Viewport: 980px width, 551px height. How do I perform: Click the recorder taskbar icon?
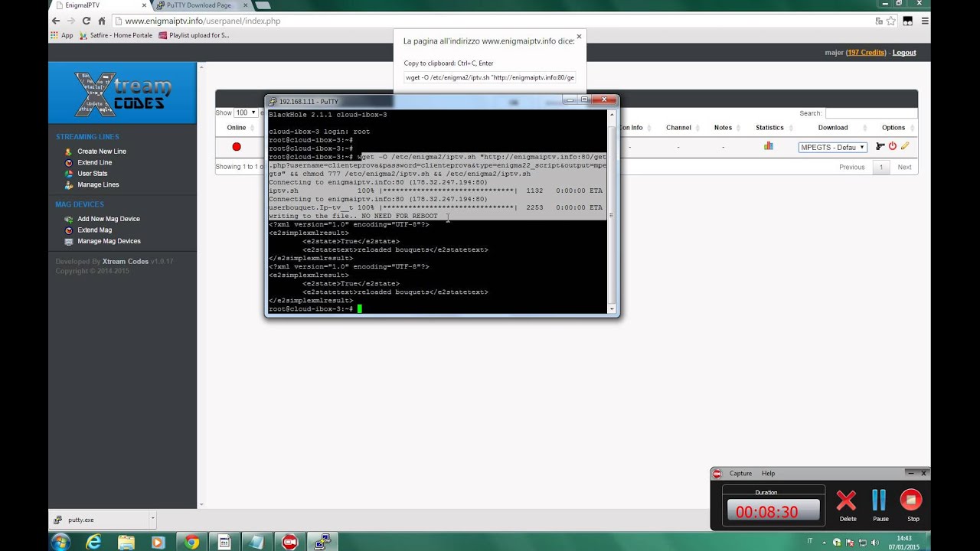click(289, 542)
